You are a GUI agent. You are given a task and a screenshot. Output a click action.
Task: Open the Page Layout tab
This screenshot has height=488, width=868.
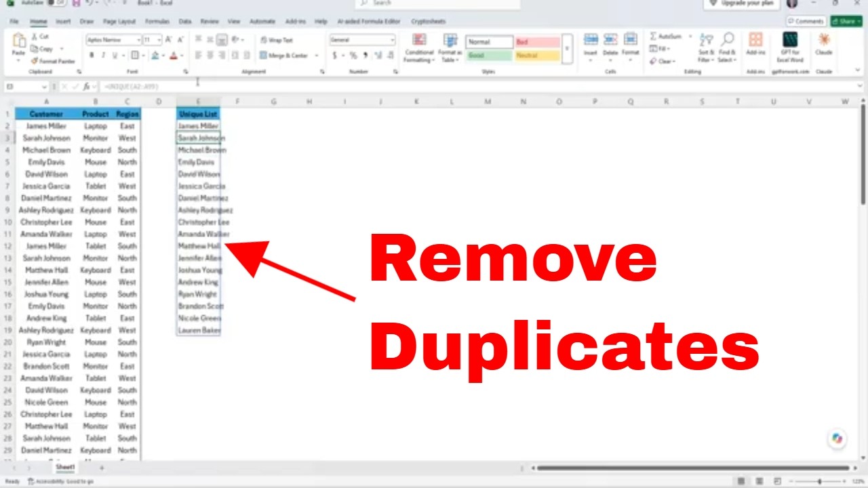(119, 22)
